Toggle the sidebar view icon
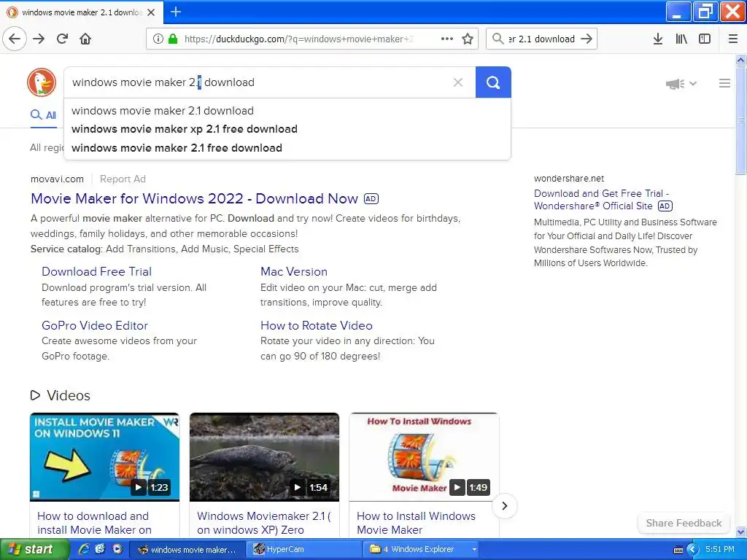This screenshot has height=560, width=747. tap(705, 39)
